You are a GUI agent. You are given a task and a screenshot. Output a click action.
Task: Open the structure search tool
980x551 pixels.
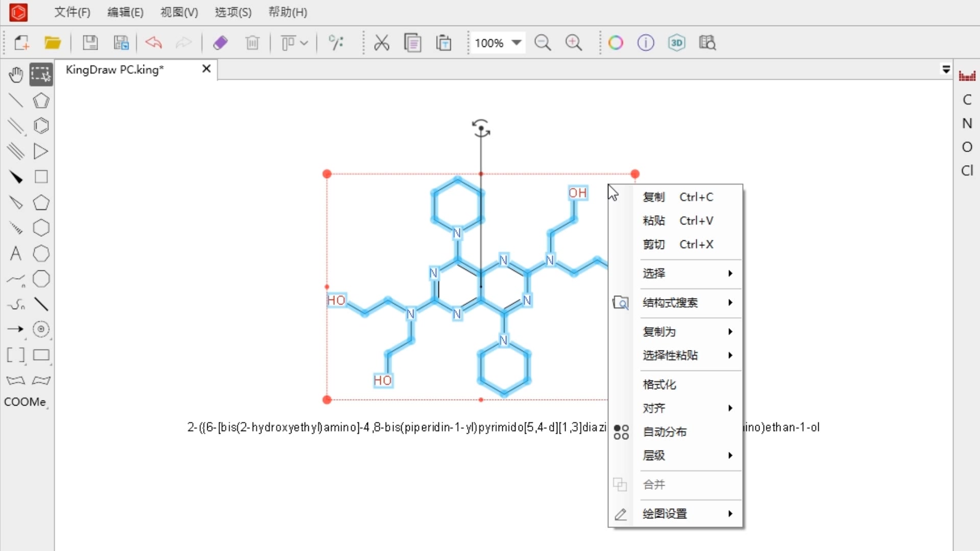(670, 302)
